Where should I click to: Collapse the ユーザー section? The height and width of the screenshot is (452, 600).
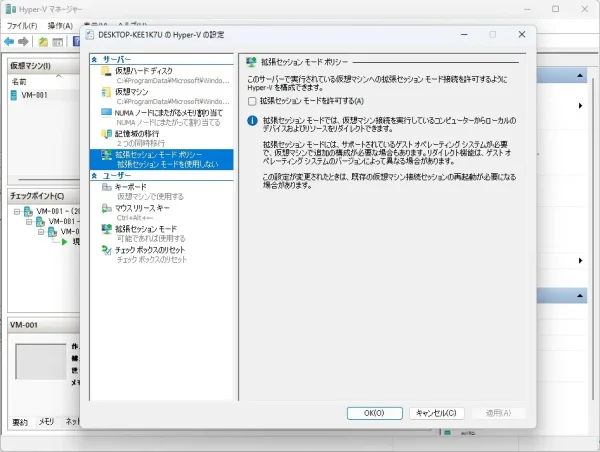point(94,176)
